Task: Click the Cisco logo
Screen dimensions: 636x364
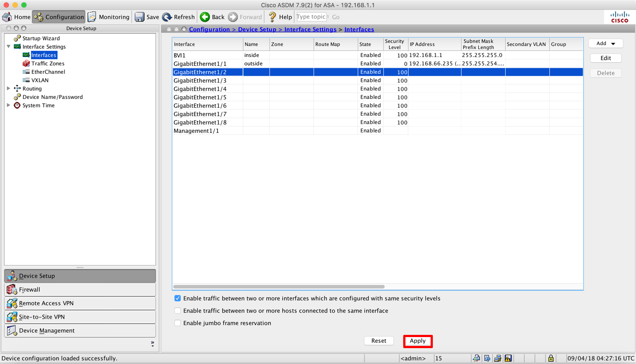Action: [x=620, y=17]
